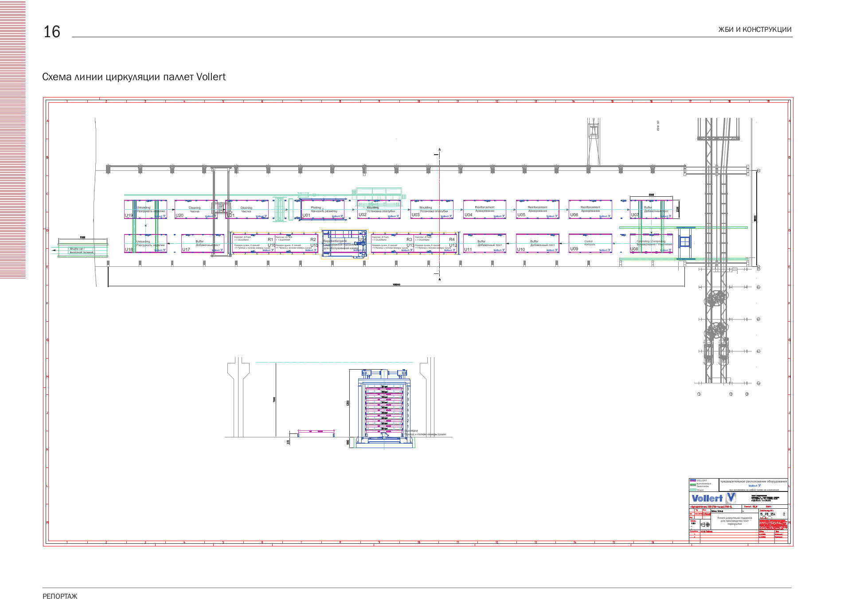This screenshot has height=616, width=848.
Task: Select station U11 Buffer box
Action: (x=485, y=243)
